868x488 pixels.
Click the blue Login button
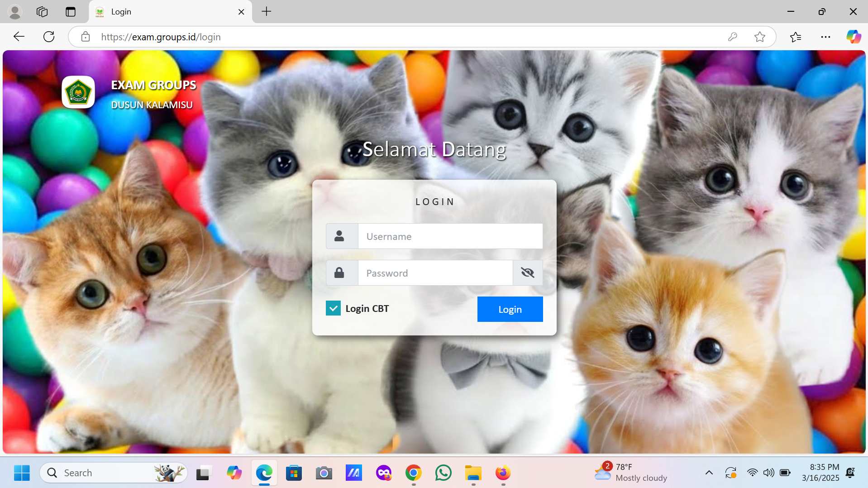coord(510,309)
